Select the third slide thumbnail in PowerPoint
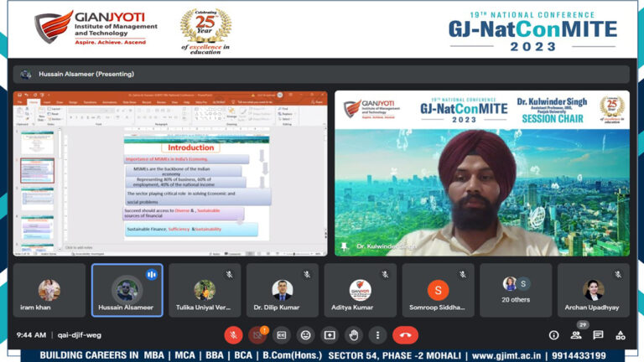This screenshot has height=362, width=644. (38, 199)
